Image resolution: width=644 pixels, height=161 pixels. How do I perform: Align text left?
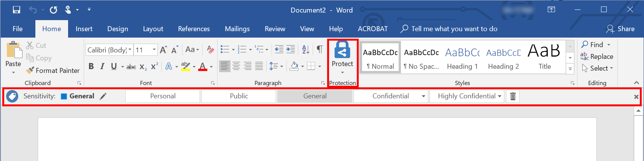225,66
